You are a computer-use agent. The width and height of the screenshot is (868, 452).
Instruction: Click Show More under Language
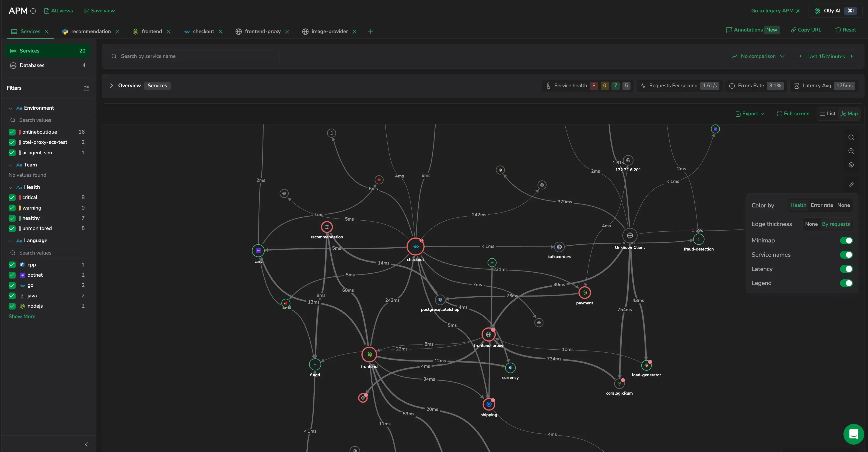point(22,317)
